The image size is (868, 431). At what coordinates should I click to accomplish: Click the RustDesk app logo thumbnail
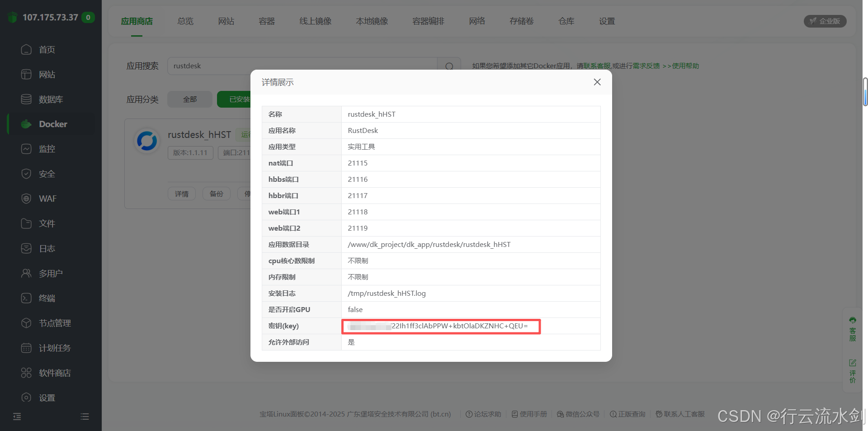coord(147,141)
